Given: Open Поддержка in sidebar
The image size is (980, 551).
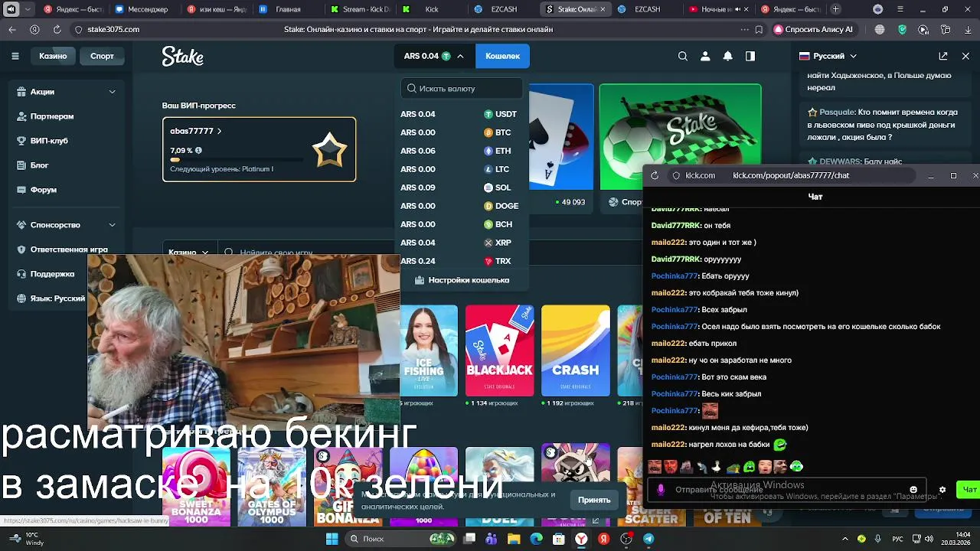Looking at the screenshot, I should [x=52, y=274].
